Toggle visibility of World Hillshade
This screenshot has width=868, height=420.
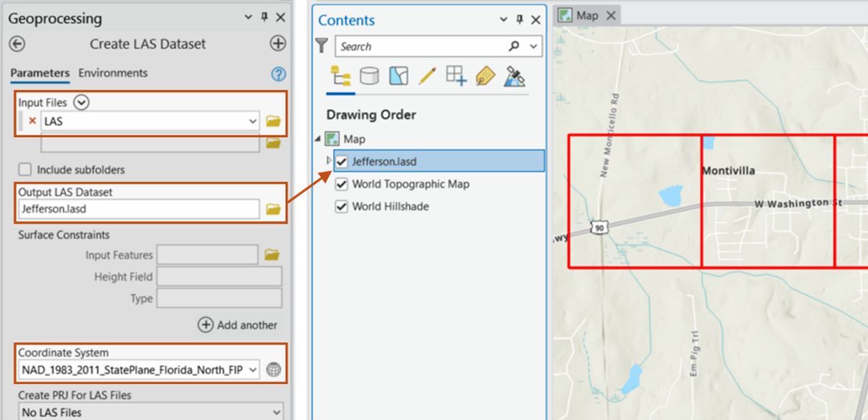(340, 206)
